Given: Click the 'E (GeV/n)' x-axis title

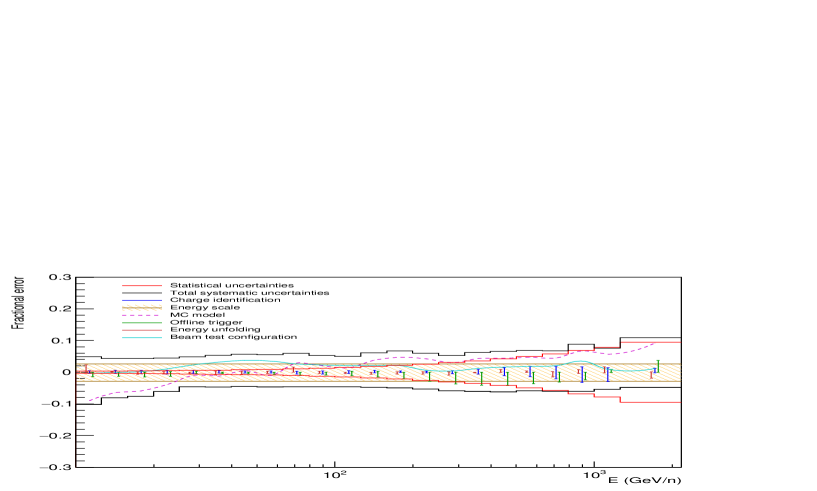Looking at the screenshot, I should [x=645, y=480].
